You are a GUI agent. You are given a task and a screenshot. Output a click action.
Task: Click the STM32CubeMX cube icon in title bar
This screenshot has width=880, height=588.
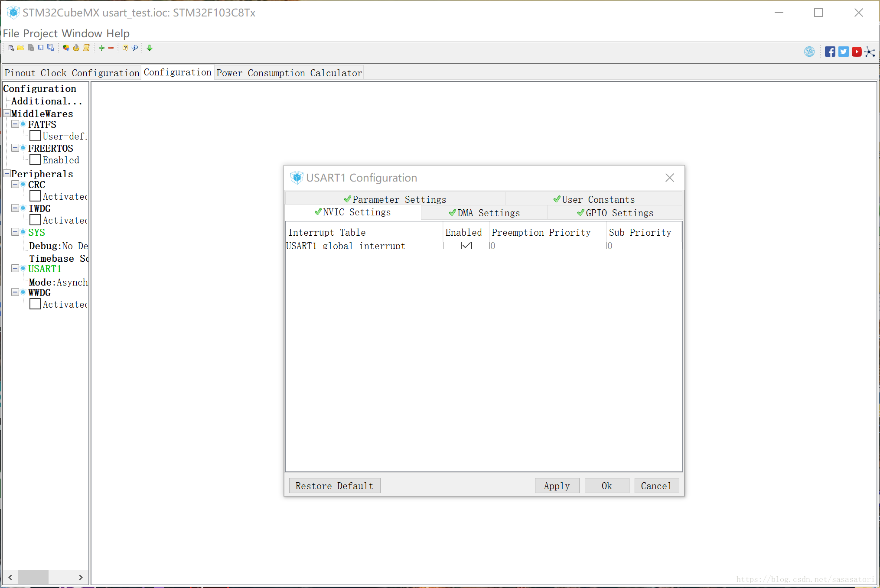(13, 13)
